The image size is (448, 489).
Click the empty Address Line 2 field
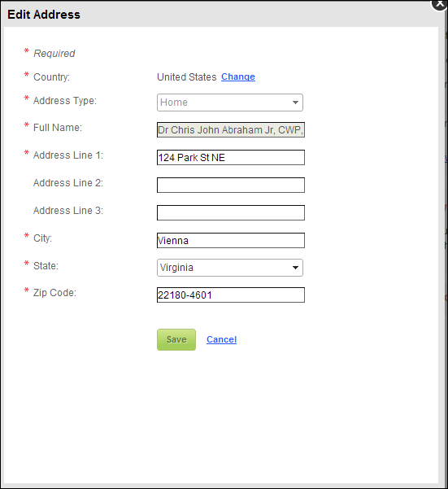(231, 185)
